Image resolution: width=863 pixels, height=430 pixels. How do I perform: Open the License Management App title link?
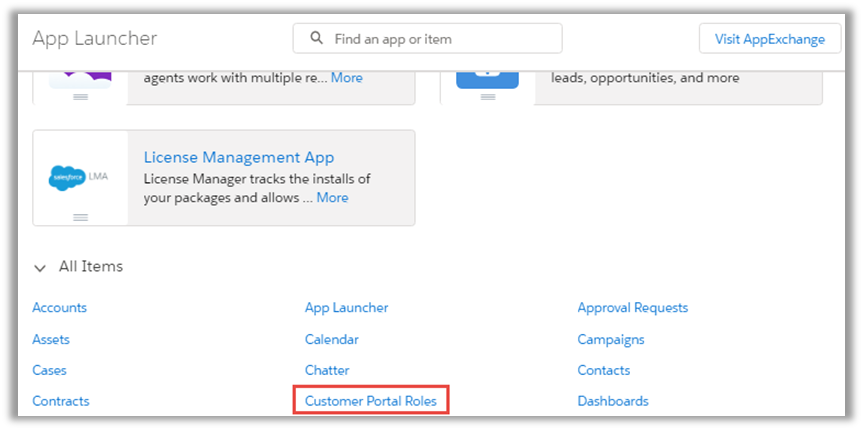pos(239,157)
